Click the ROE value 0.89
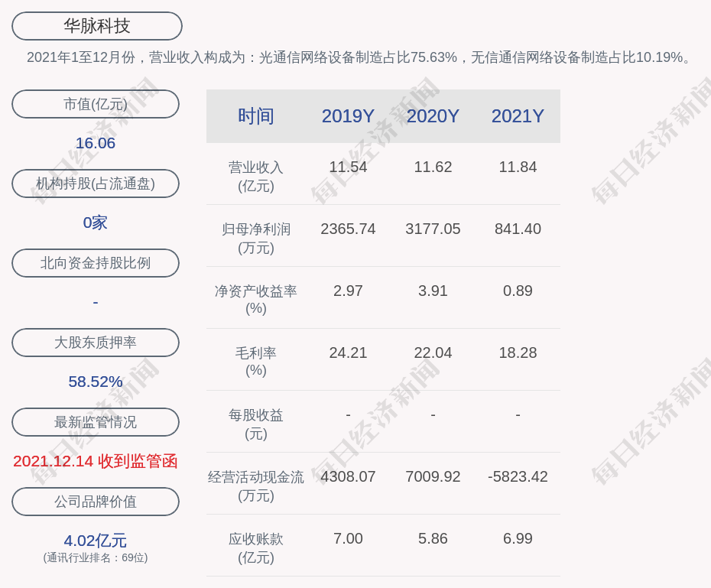Screen dimensions: 711x588 point(518,291)
